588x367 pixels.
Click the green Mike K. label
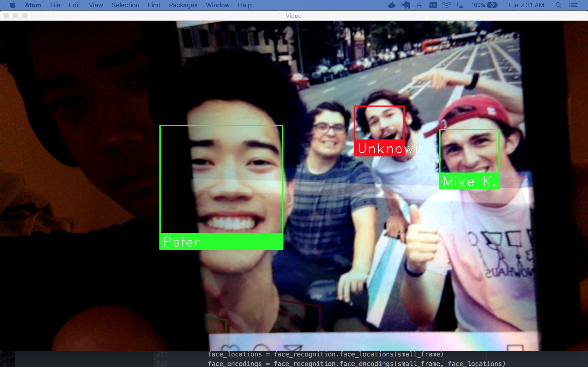click(469, 181)
